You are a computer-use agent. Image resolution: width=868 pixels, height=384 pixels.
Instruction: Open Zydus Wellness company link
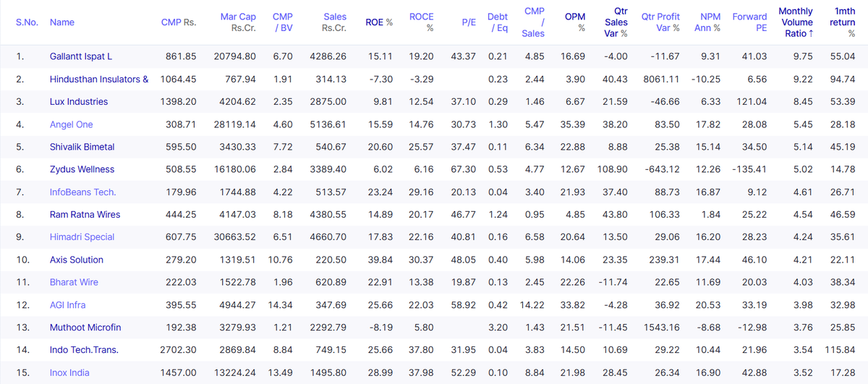pyautogui.click(x=82, y=169)
